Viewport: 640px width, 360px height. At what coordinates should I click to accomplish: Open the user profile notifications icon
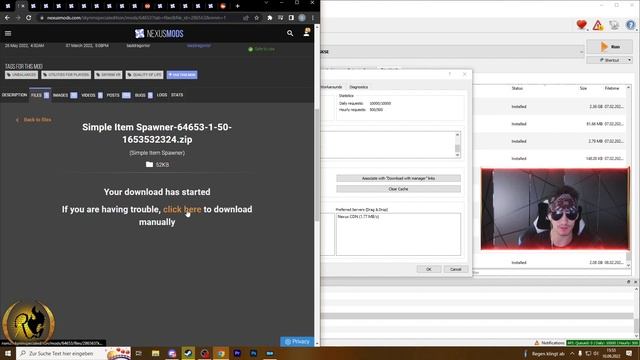point(307,33)
